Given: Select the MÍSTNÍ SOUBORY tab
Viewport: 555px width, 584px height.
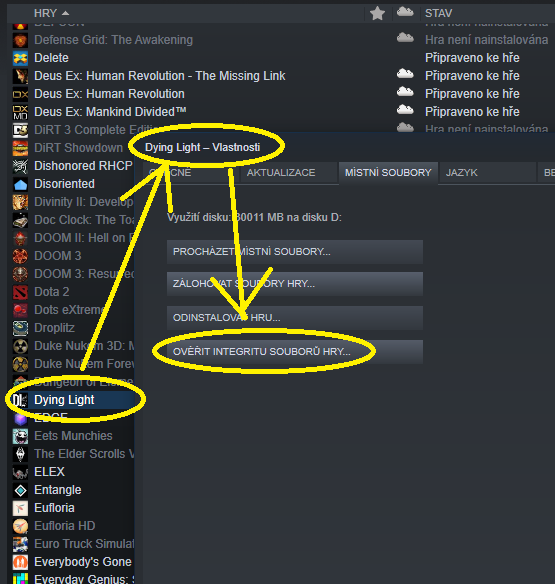Looking at the screenshot, I should [x=388, y=173].
